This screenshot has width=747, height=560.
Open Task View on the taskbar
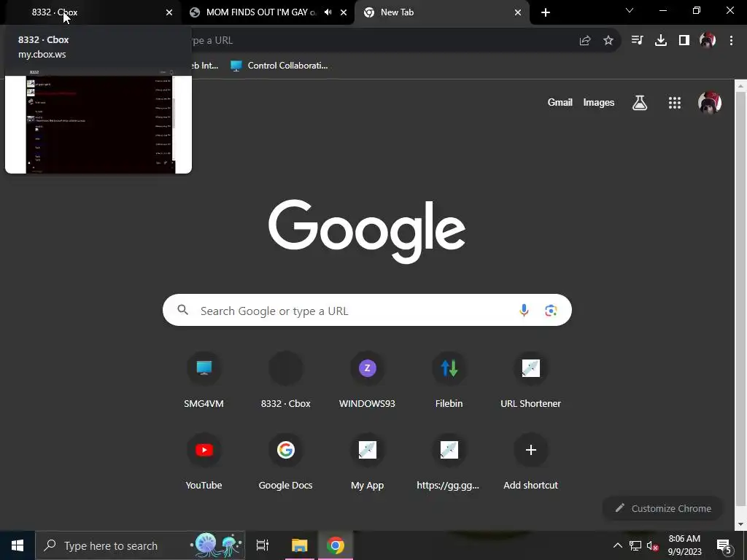point(263,545)
